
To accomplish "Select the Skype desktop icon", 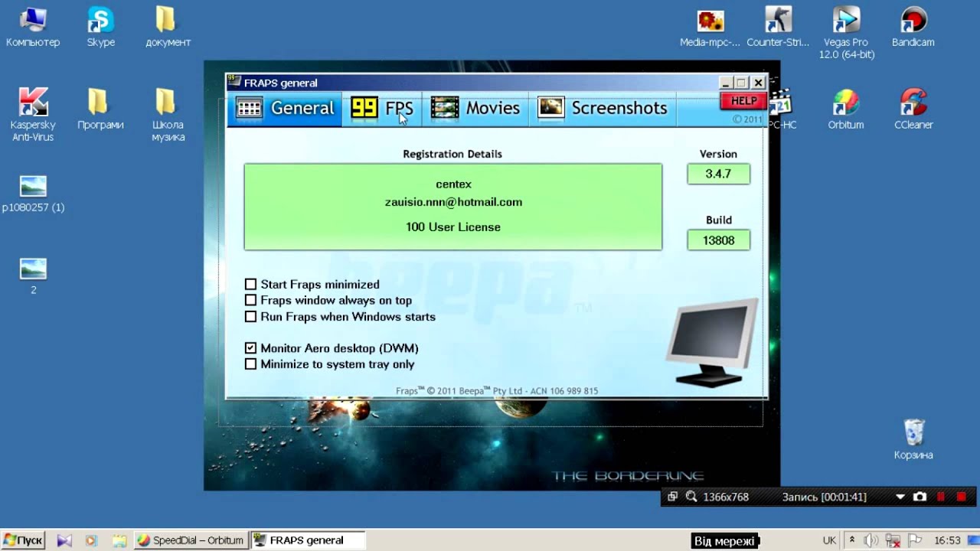I will click(101, 28).
